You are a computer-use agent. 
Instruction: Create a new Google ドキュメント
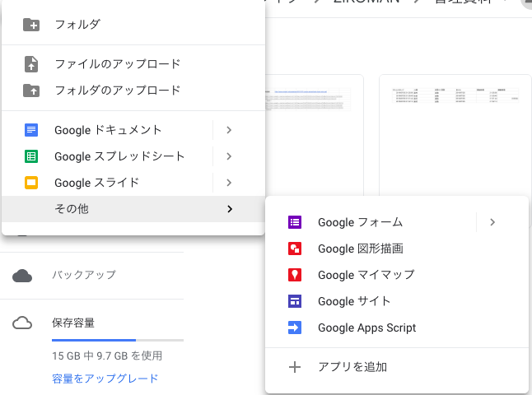[x=108, y=130]
